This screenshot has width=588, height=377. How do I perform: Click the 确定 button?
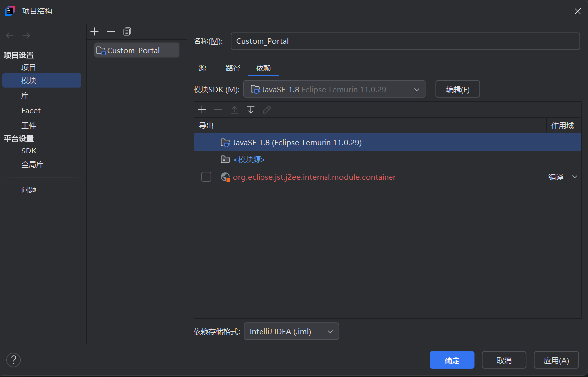tap(452, 360)
